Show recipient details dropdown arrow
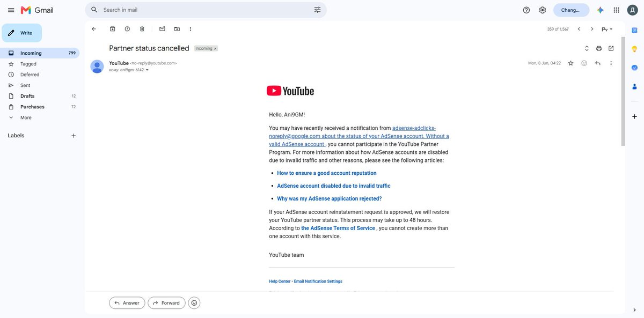Screen dimensions: 644x318 pos(147,70)
